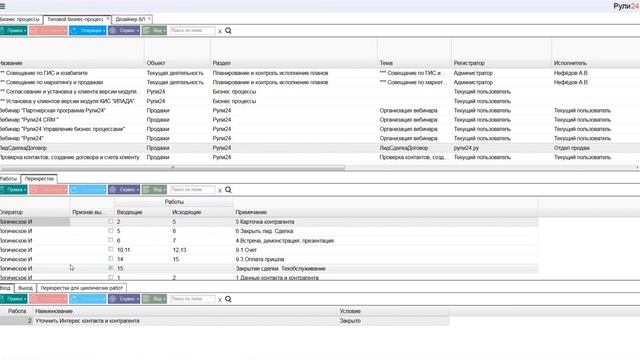Select row Совещание по ГИС и юзабилити
Viewport: 640px width, 360px height.
pos(320,73)
